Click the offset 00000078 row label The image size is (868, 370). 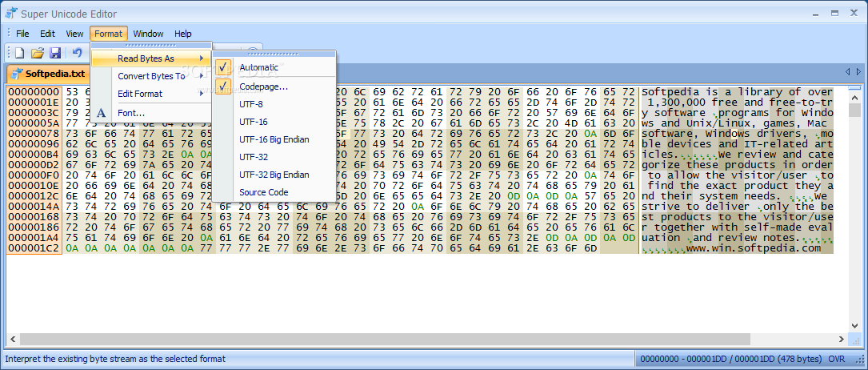pyautogui.click(x=34, y=134)
